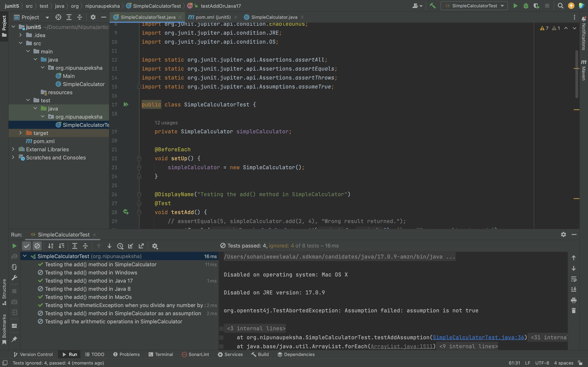
Task: Expand External Libraries node
Action: (x=13, y=149)
